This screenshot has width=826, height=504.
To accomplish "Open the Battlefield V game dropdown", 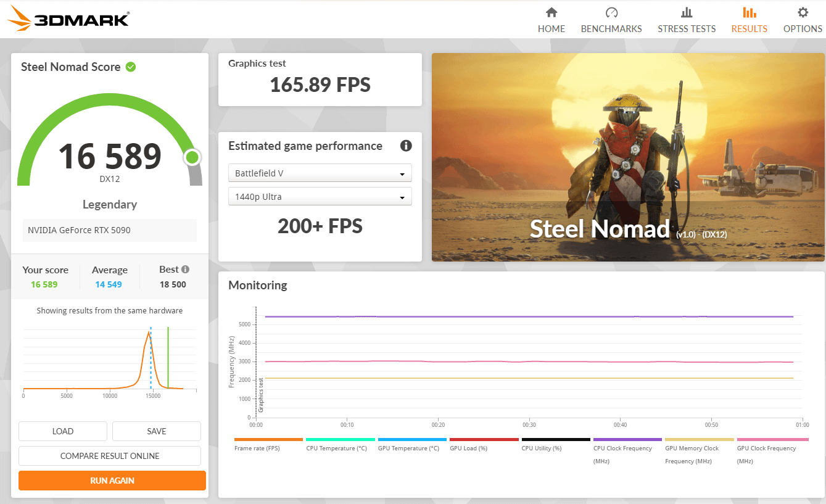I will pyautogui.click(x=320, y=173).
